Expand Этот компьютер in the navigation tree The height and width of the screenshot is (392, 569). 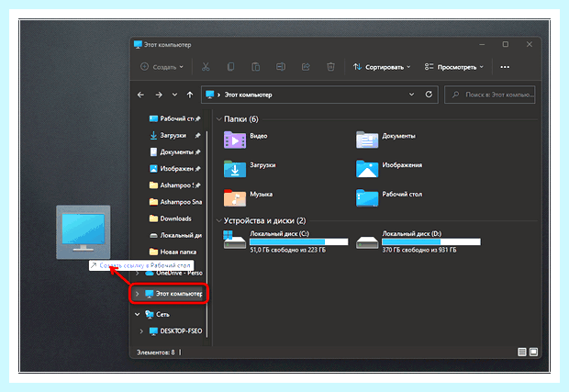[x=137, y=294]
